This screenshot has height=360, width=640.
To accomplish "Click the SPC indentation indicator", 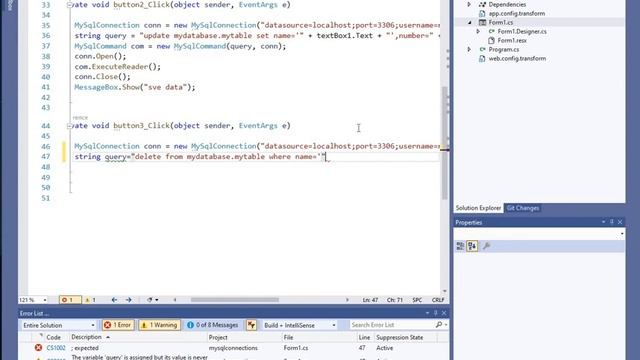I will click(x=417, y=300).
